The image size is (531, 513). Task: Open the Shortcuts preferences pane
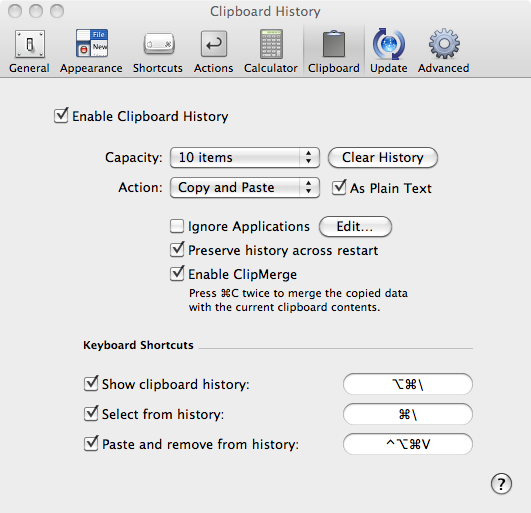(158, 51)
